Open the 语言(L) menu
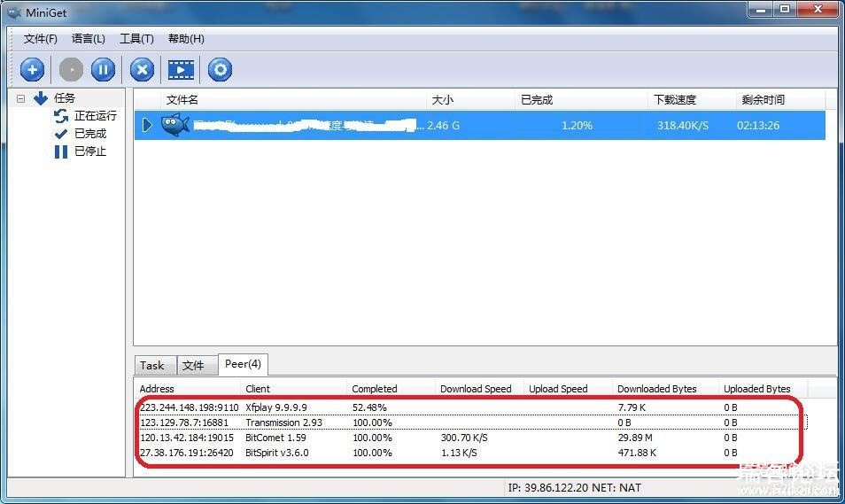Image resolution: width=845 pixels, height=504 pixels. tap(88, 39)
